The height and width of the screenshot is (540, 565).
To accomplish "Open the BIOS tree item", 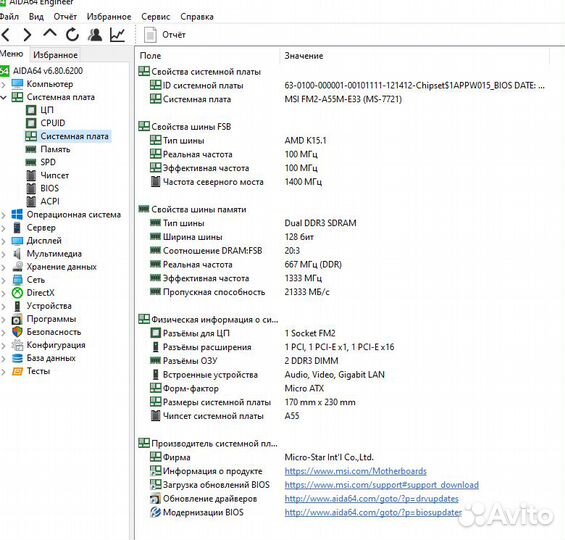I will click(x=49, y=188).
